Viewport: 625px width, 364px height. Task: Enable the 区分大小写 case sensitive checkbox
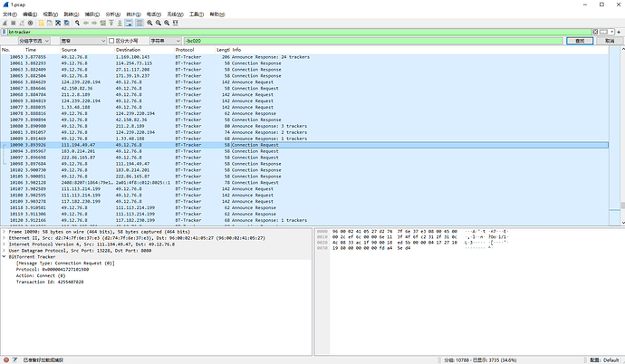pos(111,41)
